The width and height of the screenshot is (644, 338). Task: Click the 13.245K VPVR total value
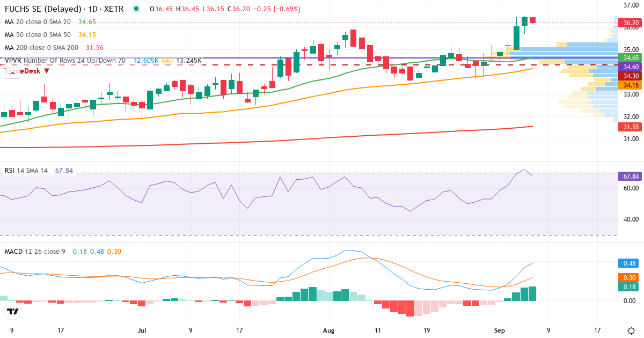coord(189,61)
